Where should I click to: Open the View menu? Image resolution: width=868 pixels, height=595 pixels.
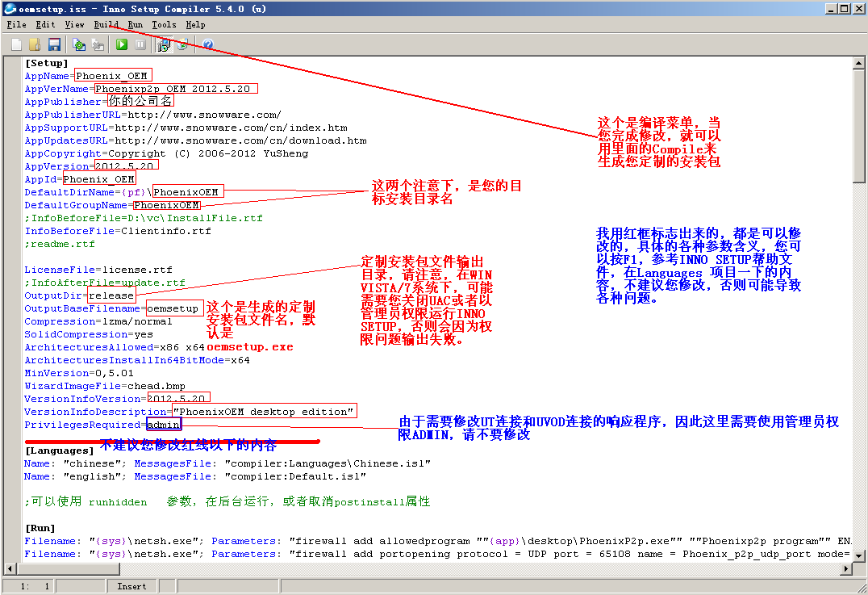click(x=74, y=24)
